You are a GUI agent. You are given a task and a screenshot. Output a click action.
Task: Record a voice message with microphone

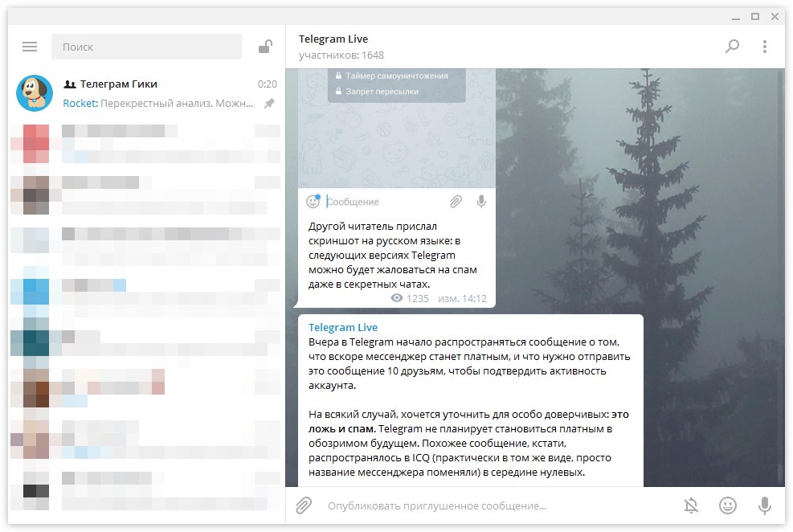coord(765,505)
